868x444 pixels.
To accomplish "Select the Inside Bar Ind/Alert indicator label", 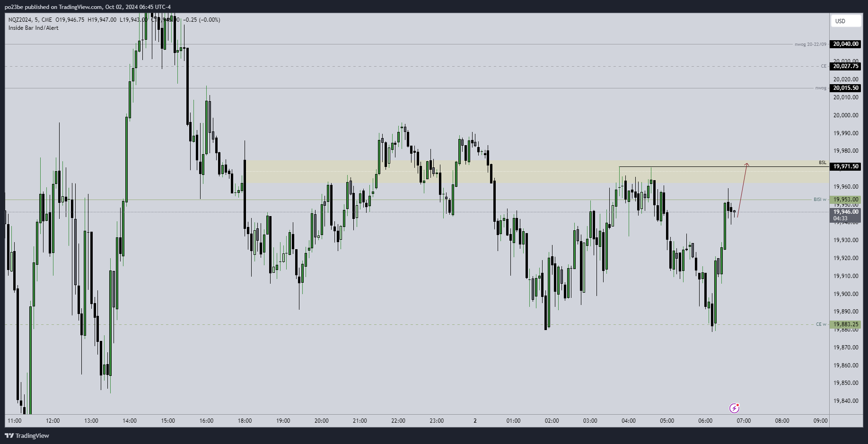I will point(34,28).
